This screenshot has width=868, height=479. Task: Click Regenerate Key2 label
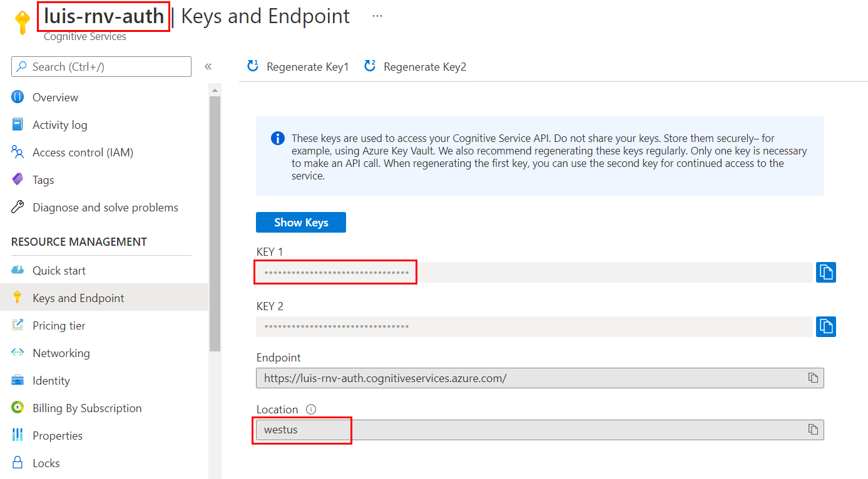point(425,67)
